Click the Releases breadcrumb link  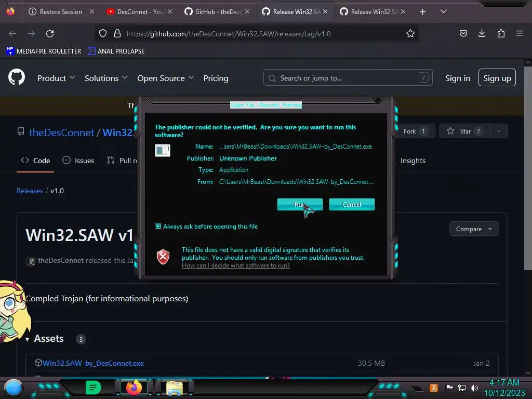pyautogui.click(x=30, y=191)
